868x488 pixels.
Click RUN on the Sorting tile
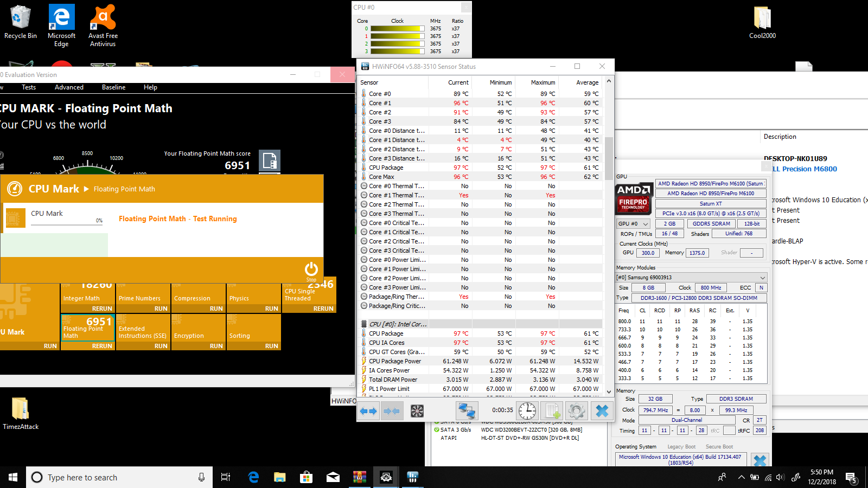click(x=272, y=346)
